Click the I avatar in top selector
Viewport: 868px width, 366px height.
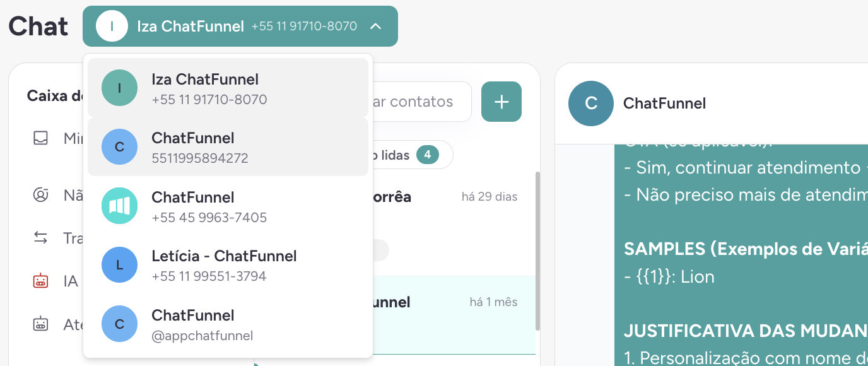tap(112, 26)
